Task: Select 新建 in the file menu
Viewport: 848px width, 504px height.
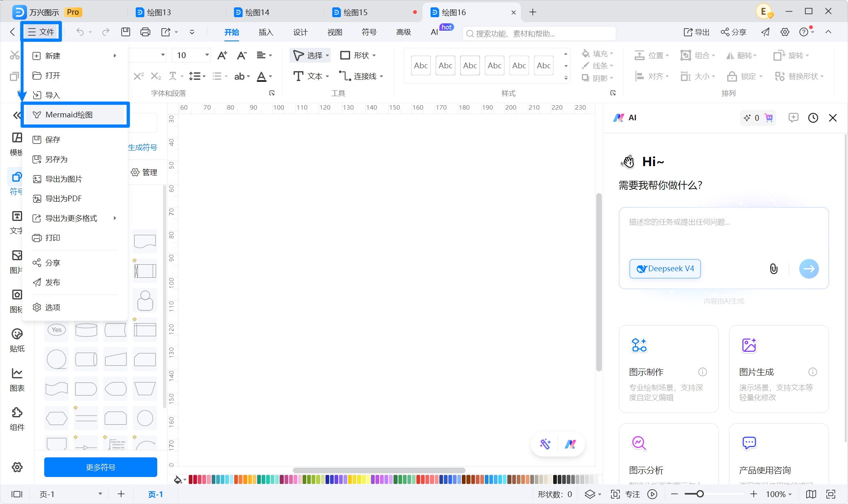Action: coord(75,56)
